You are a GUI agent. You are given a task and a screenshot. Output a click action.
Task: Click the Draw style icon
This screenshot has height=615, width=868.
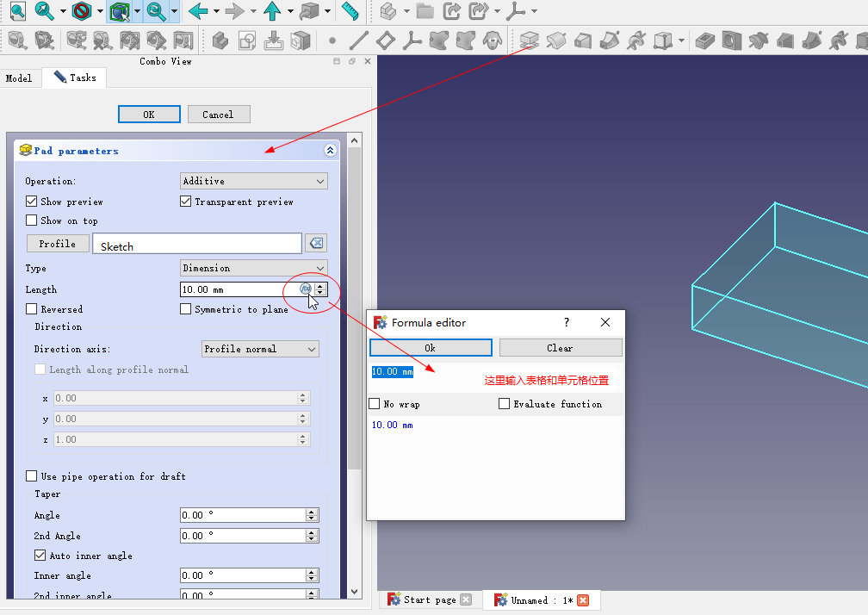click(81, 10)
